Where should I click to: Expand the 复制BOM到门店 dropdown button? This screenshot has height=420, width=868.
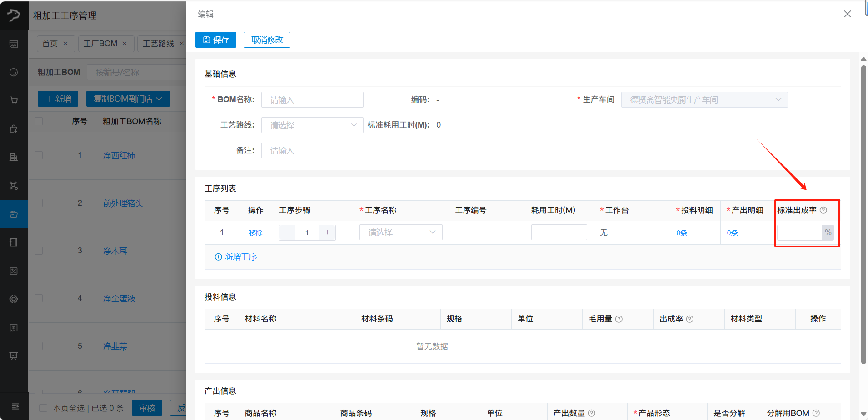128,99
